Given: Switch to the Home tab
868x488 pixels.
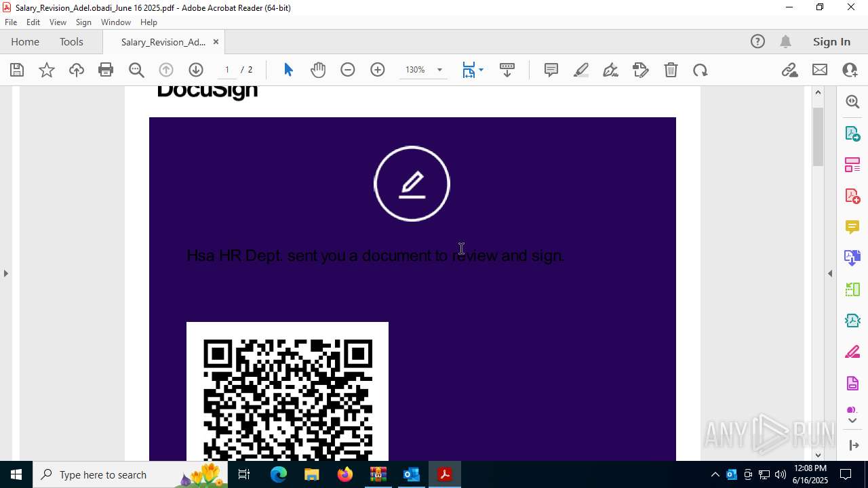Looking at the screenshot, I should tap(25, 41).
